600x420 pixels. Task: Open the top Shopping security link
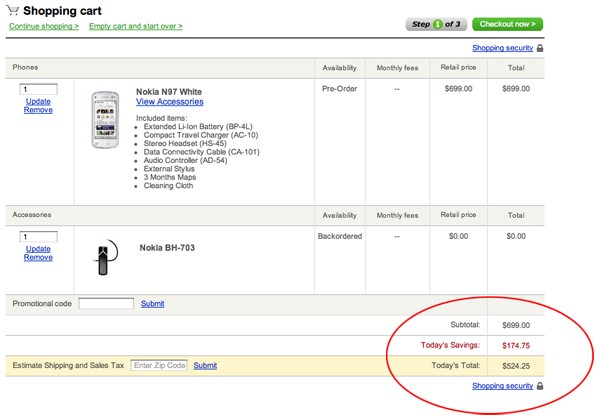502,47
